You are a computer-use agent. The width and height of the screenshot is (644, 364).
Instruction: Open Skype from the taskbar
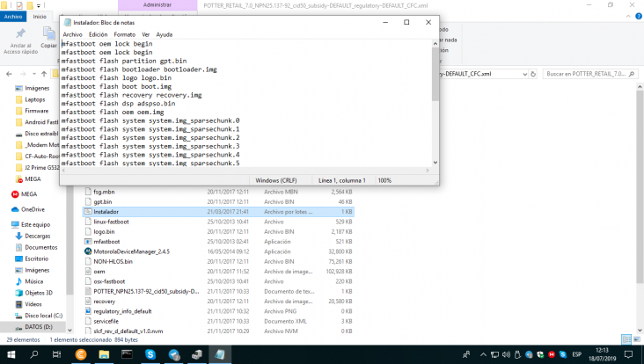click(150, 354)
